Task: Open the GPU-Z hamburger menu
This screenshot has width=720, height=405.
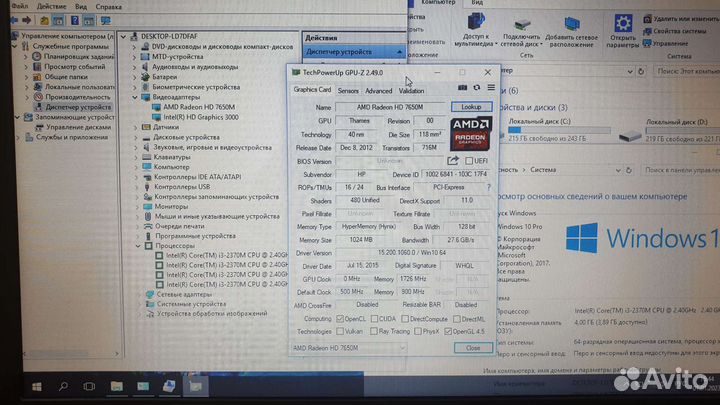Action: click(489, 87)
